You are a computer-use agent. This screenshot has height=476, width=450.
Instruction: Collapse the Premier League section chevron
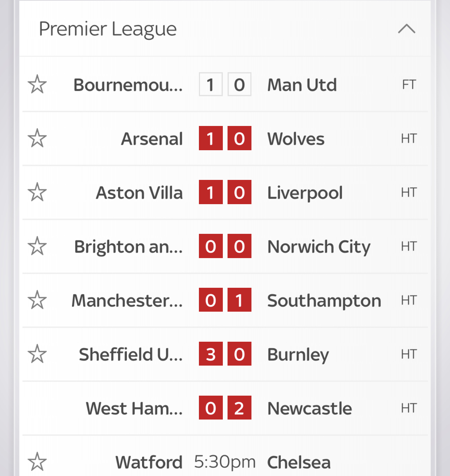[x=407, y=29]
